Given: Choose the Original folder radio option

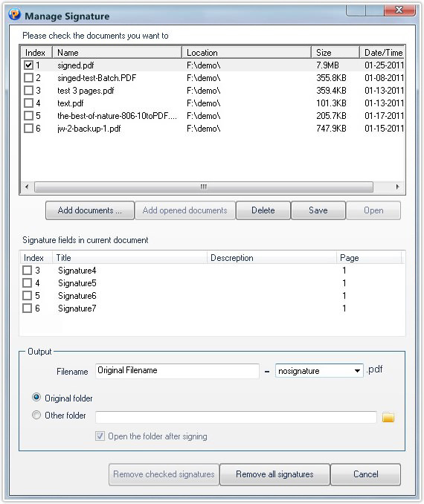Looking at the screenshot, I should pyautogui.click(x=36, y=398).
